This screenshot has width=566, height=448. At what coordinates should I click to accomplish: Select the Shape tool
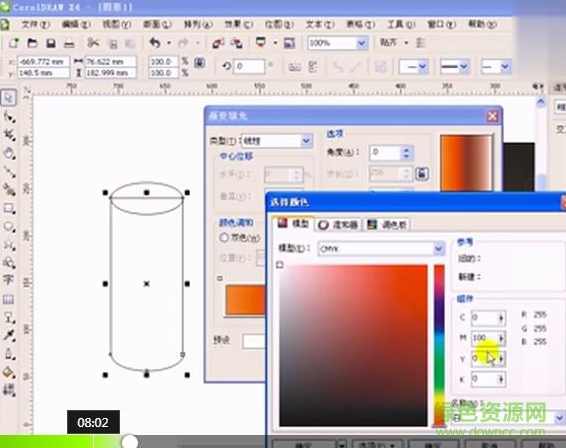9,117
